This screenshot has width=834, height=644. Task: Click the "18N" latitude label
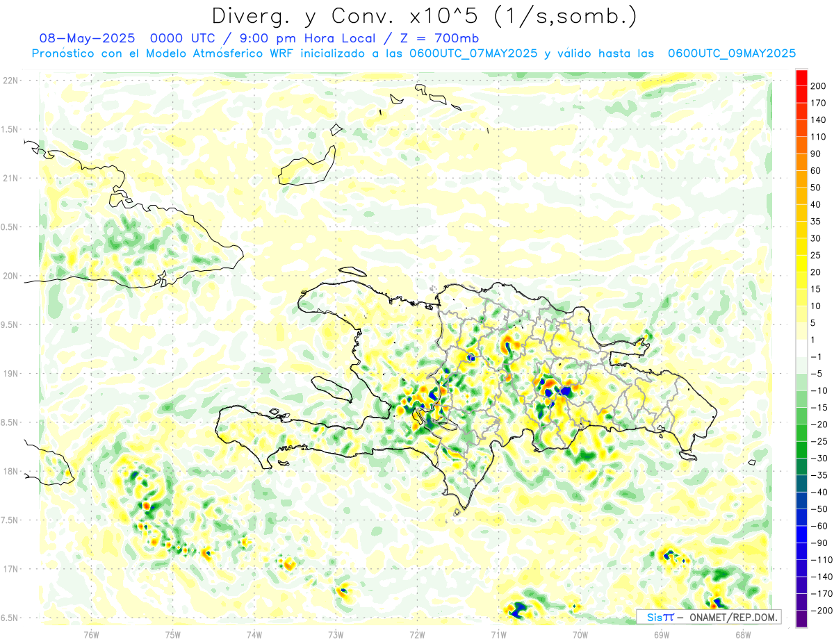click(x=10, y=471)
